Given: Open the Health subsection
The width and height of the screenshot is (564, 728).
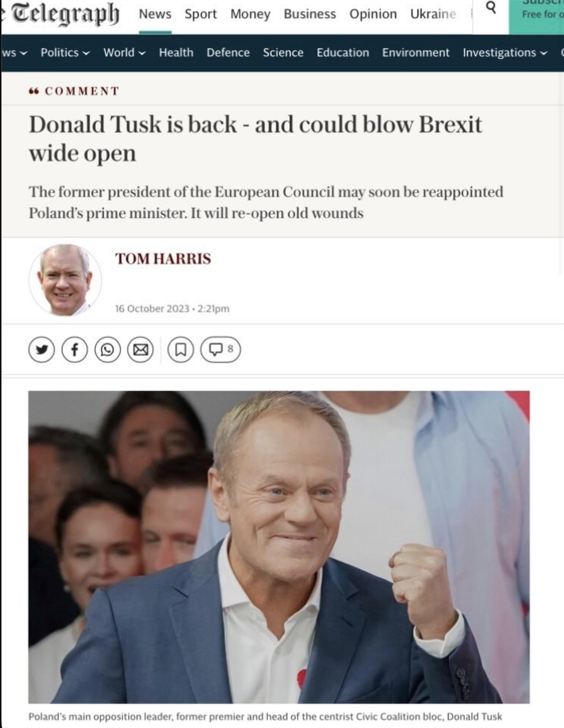Looking at the screenshot, I should [176, 52].
